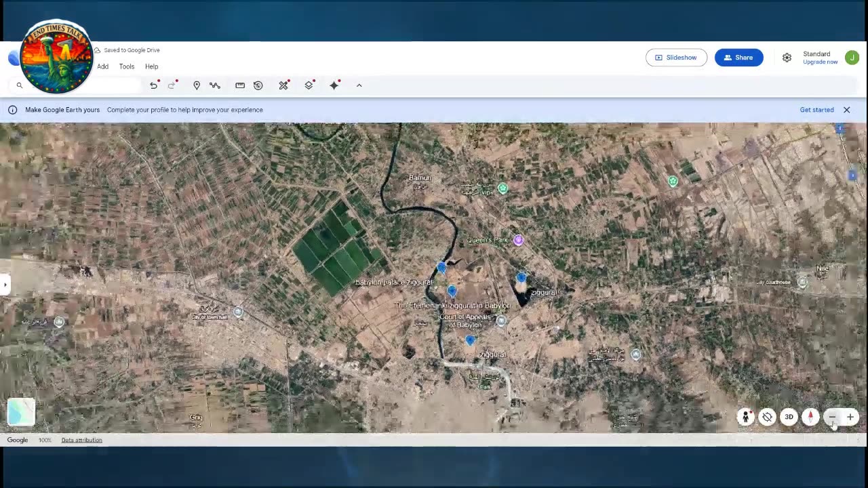Viewport: 868px width, 488px height.
Task: Click the search magnifier icon
Action: [x=20, y=85]
